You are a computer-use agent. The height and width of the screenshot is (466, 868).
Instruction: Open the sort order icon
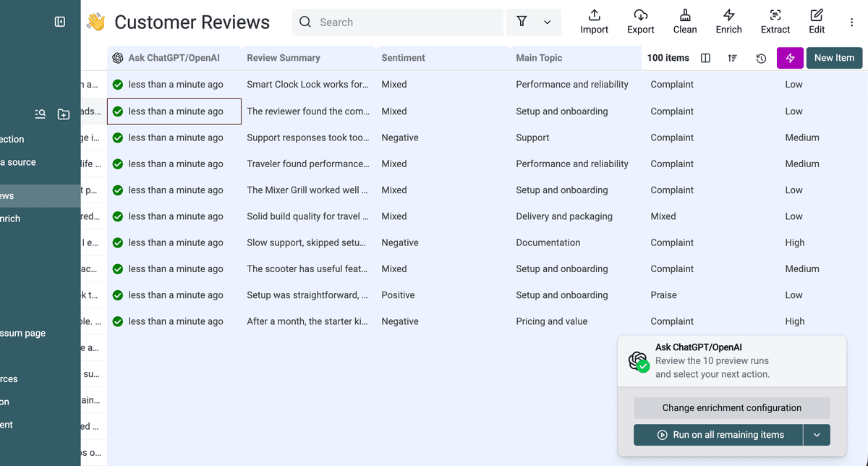coord(733,58)
